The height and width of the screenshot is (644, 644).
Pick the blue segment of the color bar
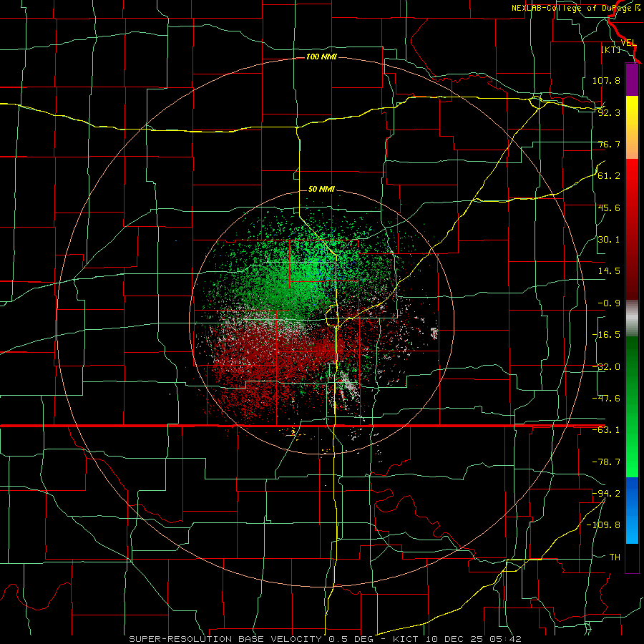[x=632, y=510]
